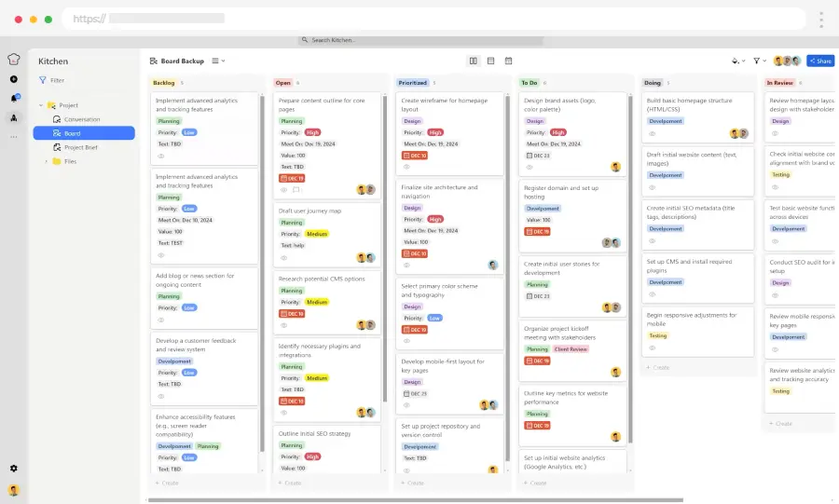The image size is (839, 504).
Task: Open the paint bucket color dropdown
Action: click(x=736, y=61)
